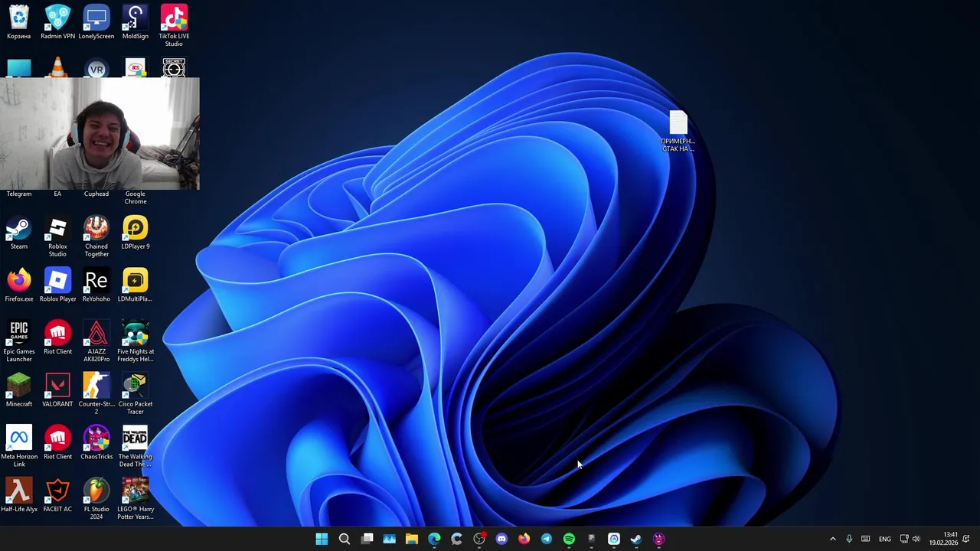980x551 pixels.
Task: Open taskbar Search
Action: pyautogui.click(x=345, y=539)
